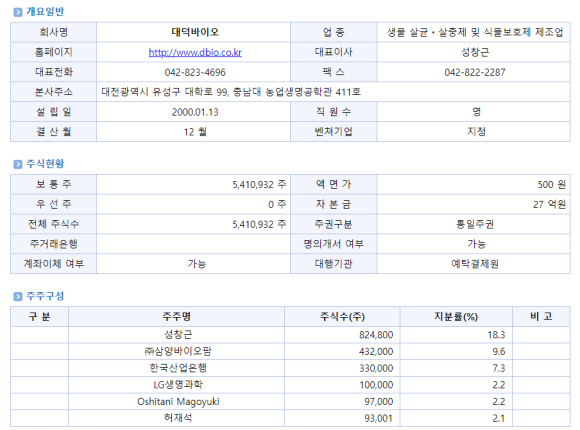Image resolution: width=580 pixels, height=430 pixels.
Task: Select shareholder 허재석
Action: (178, 418)
